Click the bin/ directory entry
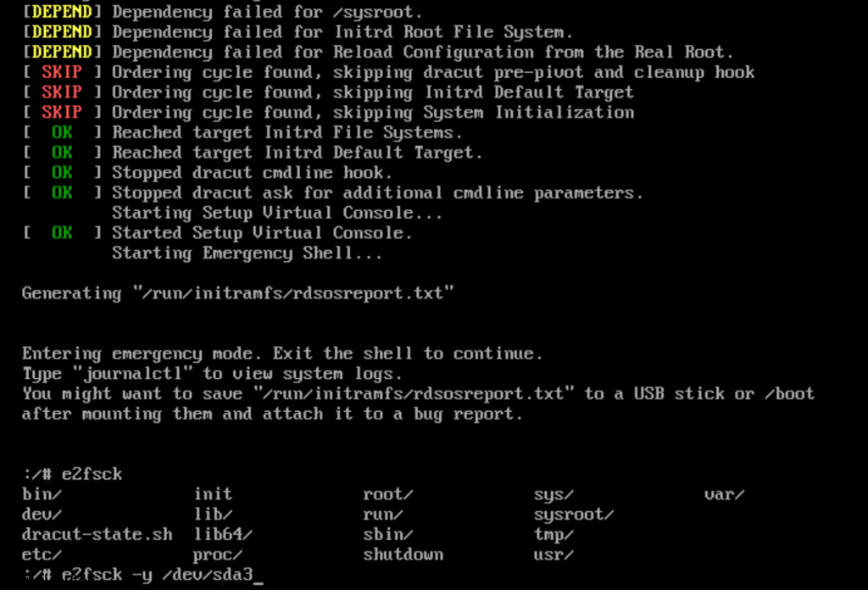Screen dimensions: 868x590 click(x=42, y=493)
